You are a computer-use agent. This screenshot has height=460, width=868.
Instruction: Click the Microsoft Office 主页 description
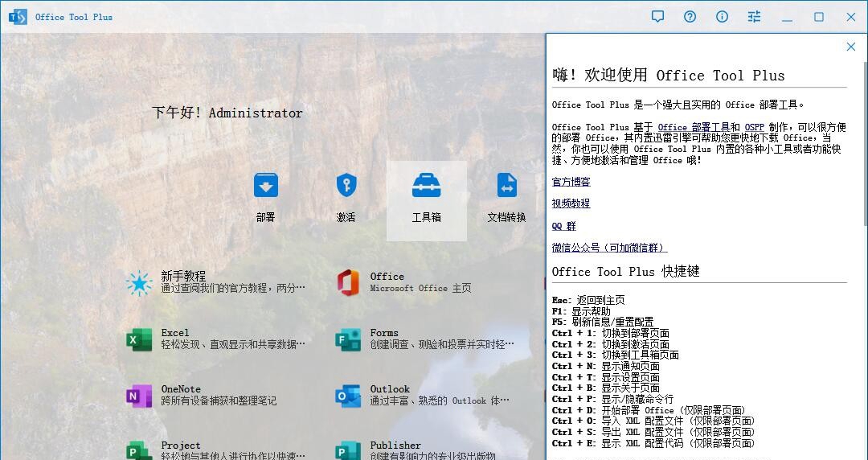click(x=420, y=288)
